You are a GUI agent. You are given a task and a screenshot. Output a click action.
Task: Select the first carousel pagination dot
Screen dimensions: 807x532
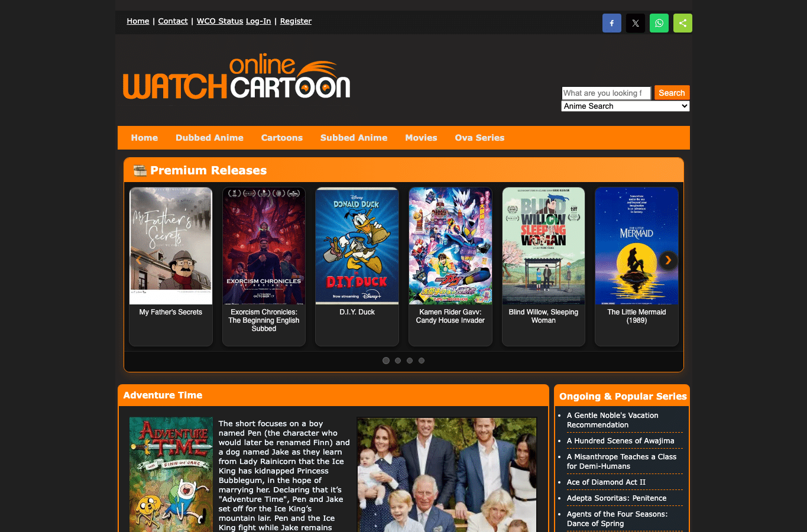(x=386, y=361)
